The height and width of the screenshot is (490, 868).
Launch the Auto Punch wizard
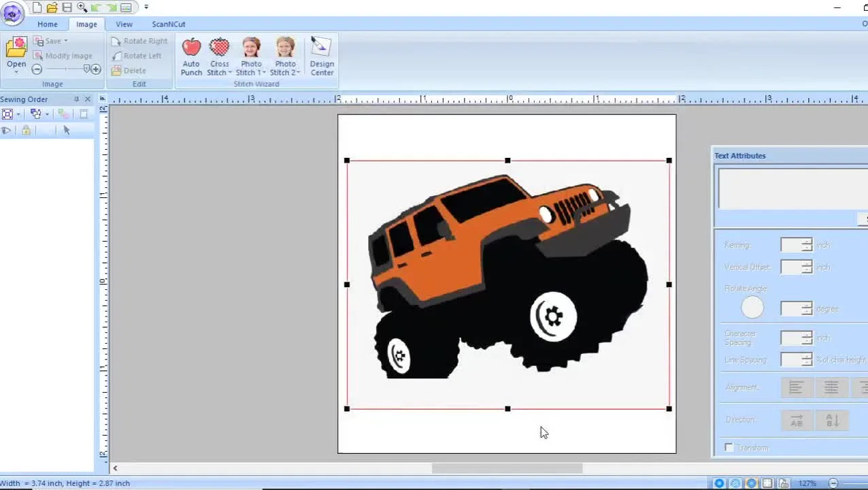click(191, 56)
